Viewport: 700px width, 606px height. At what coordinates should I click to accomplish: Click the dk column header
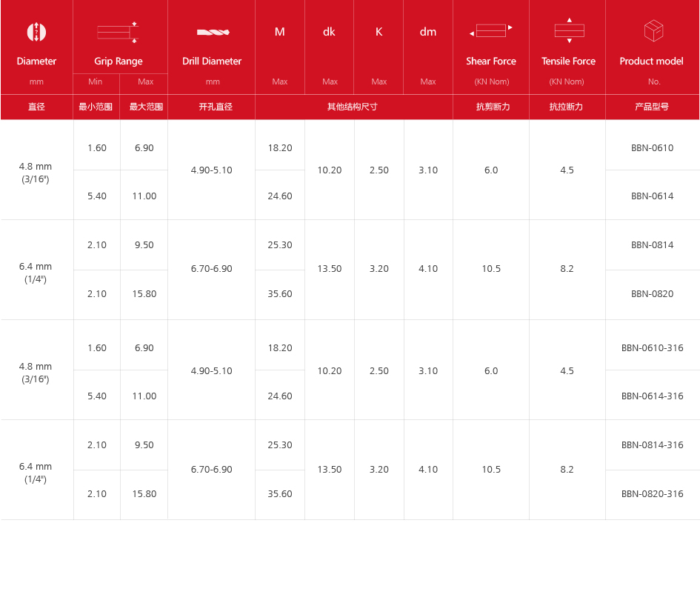pyautogui.click(x=330, y=32)
